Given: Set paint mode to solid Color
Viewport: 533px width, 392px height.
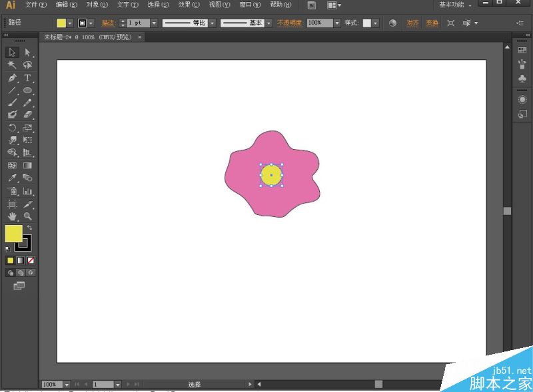Looking at the screenshot, I should [x=11, y=260].
